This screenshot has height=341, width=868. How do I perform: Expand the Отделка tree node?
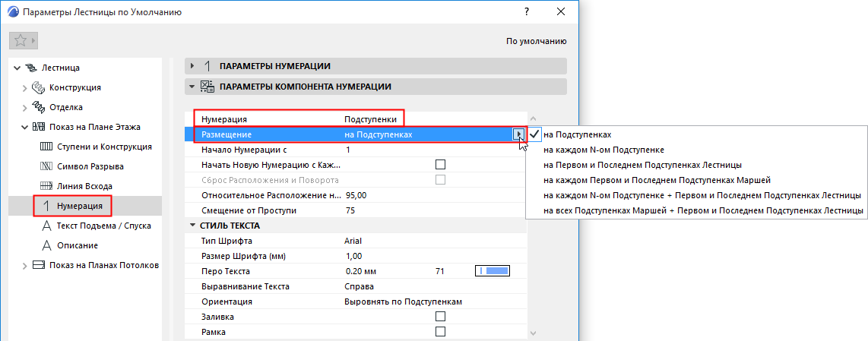point(25,107)
